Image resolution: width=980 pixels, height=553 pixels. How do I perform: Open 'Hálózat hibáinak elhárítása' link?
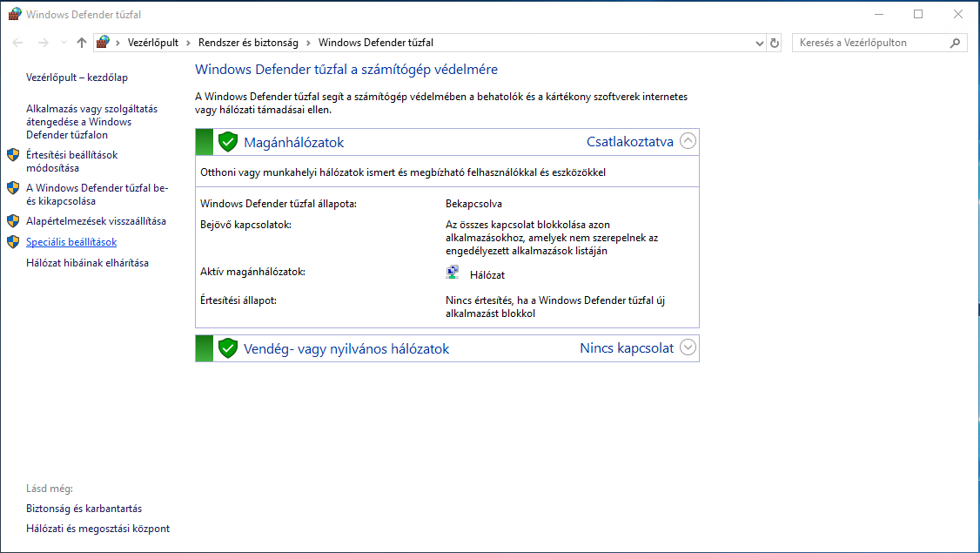click(x=88, y=263)
